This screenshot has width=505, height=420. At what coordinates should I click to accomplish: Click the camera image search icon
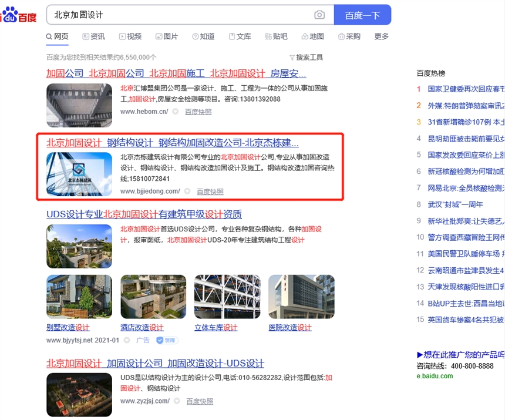click(319, 15)
